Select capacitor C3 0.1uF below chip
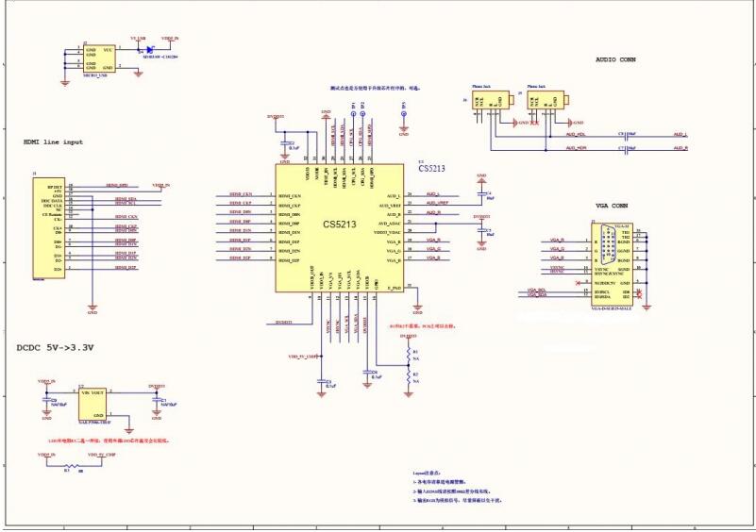 click(x=321, y=381)
